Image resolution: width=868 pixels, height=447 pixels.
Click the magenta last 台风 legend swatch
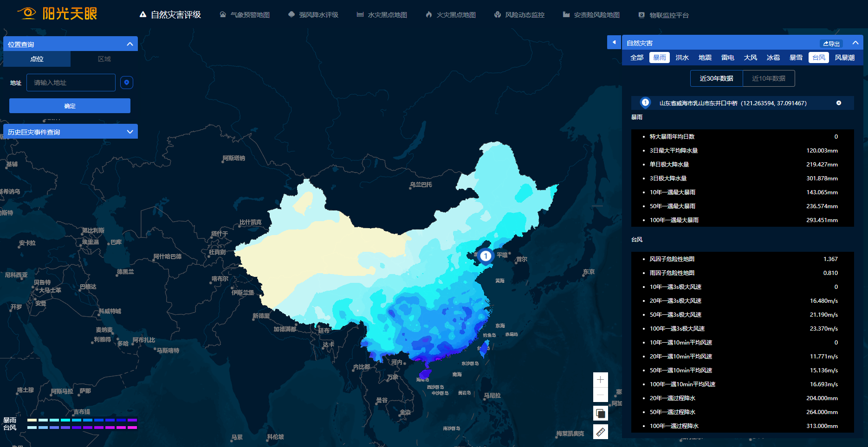pos(132,428)
